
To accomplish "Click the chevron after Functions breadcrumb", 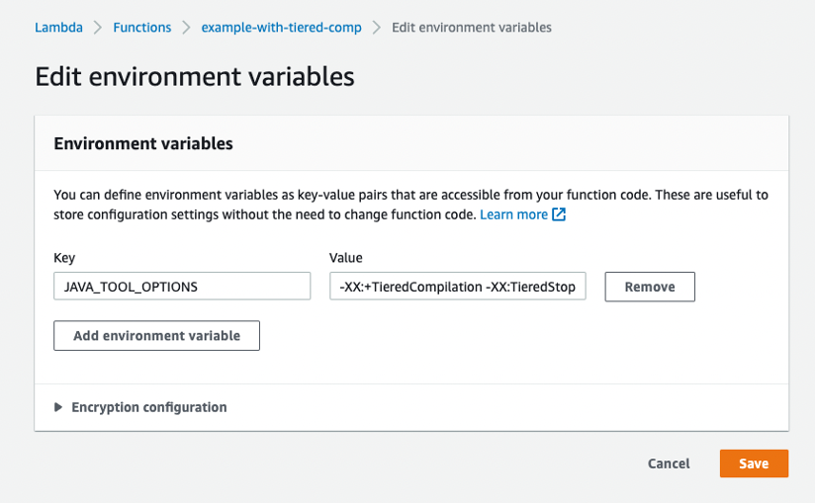I will click(186, 28).
